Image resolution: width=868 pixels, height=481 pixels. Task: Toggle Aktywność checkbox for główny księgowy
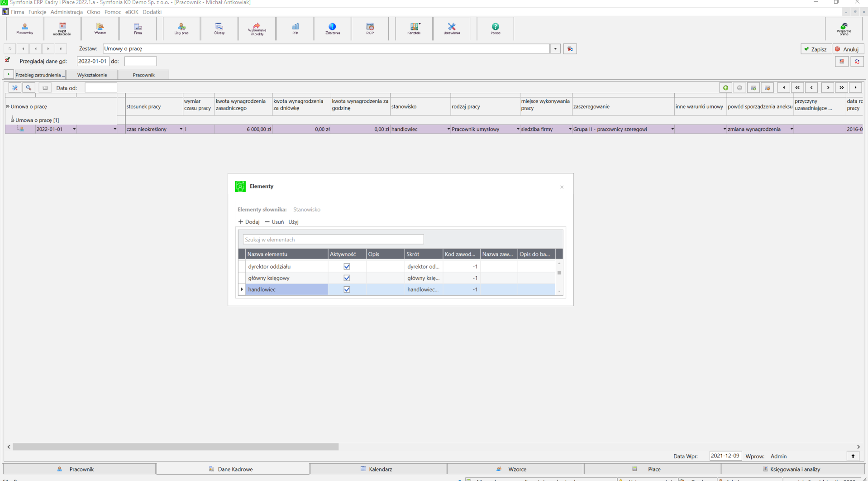(x=347, y=278)
